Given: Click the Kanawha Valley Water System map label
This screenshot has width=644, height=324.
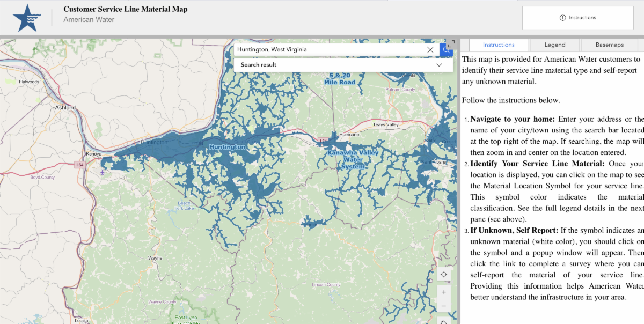Looking at the screenshot, I should [353, 159].
